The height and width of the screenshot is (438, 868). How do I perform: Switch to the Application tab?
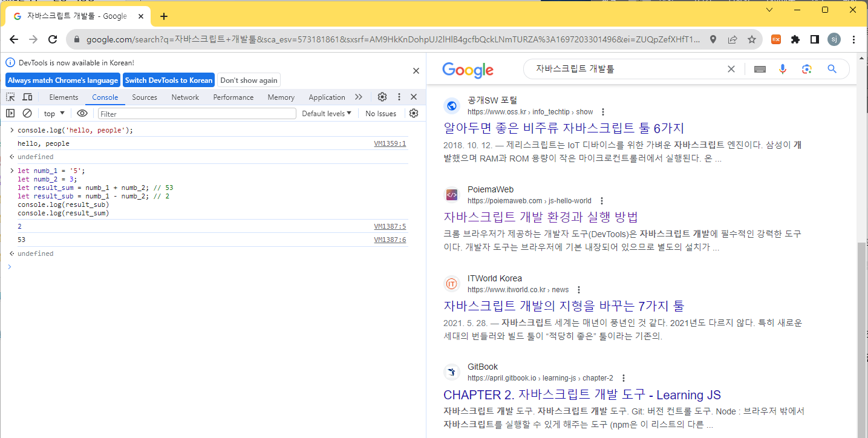[x=327, y=97]
